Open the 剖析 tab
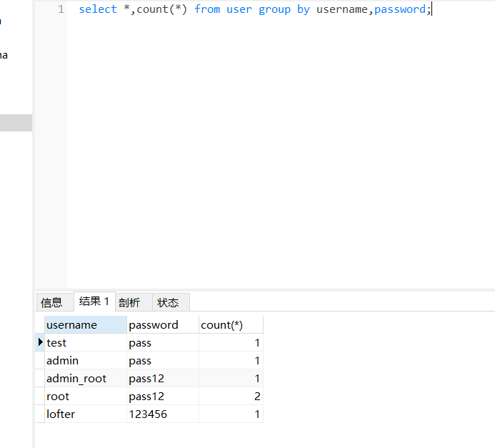This screenshot has height=448, width=495. point(134,302)
